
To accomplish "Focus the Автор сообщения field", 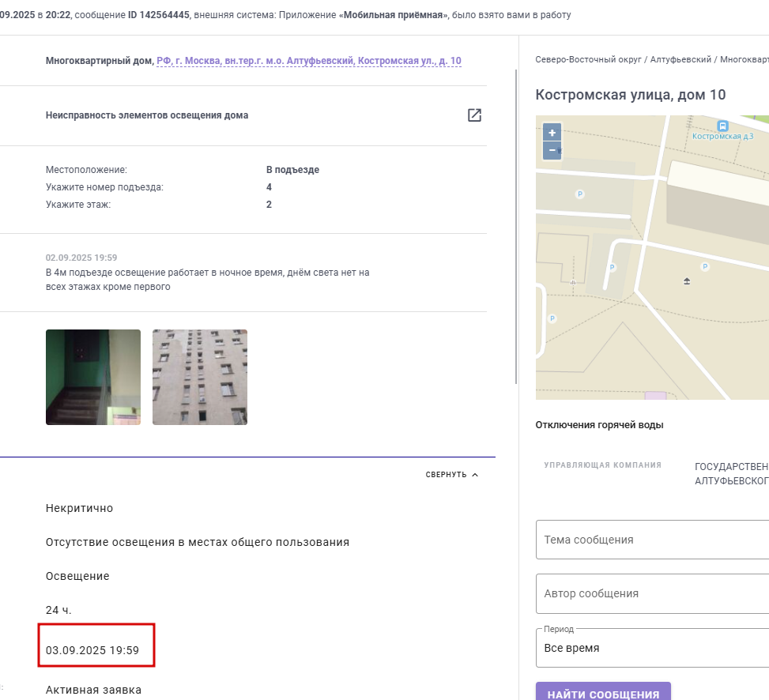I will pyautogui.click(x=652, y=593).
